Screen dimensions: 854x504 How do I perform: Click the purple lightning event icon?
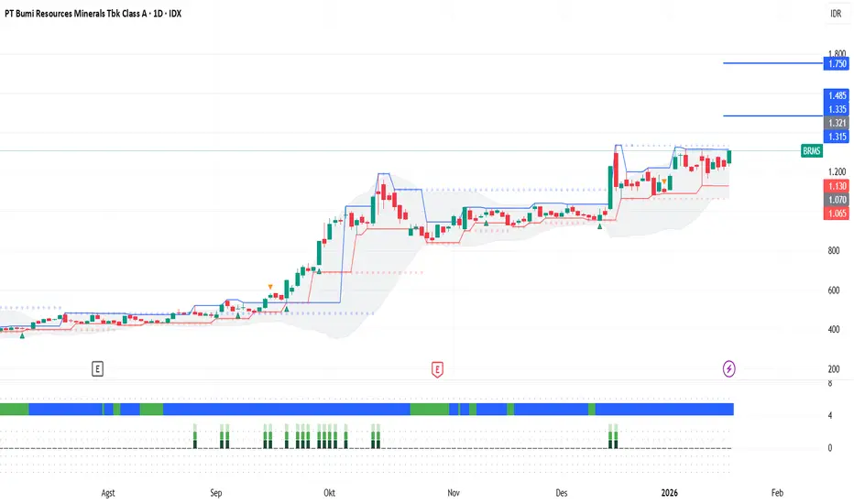[x=728, y=369]
